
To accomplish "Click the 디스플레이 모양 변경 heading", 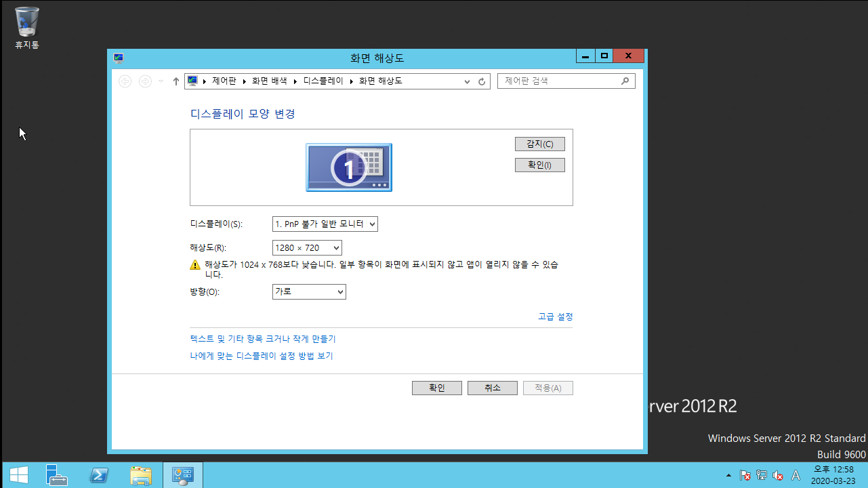I will [243, 114].
